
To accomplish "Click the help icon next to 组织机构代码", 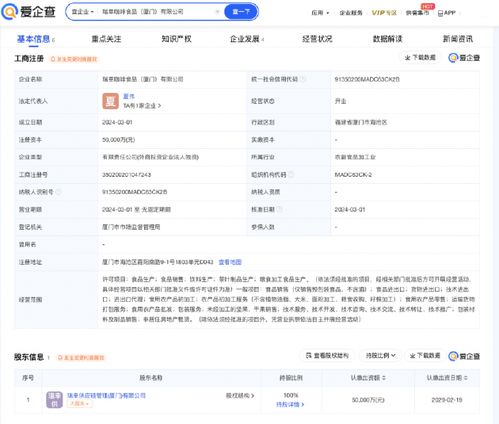I will coord(291,174).
